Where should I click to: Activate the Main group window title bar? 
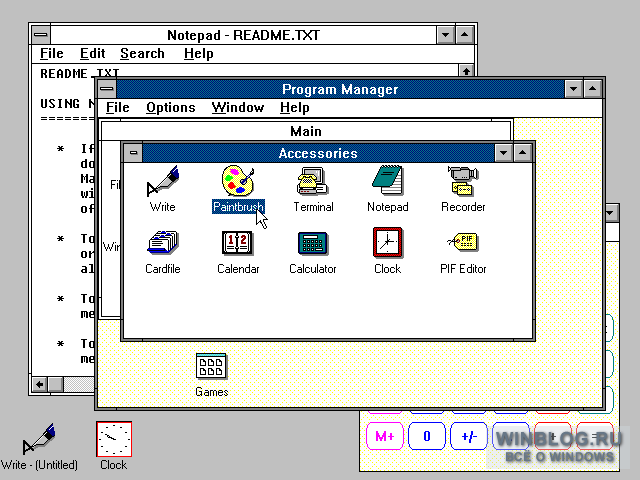point(306,131)
